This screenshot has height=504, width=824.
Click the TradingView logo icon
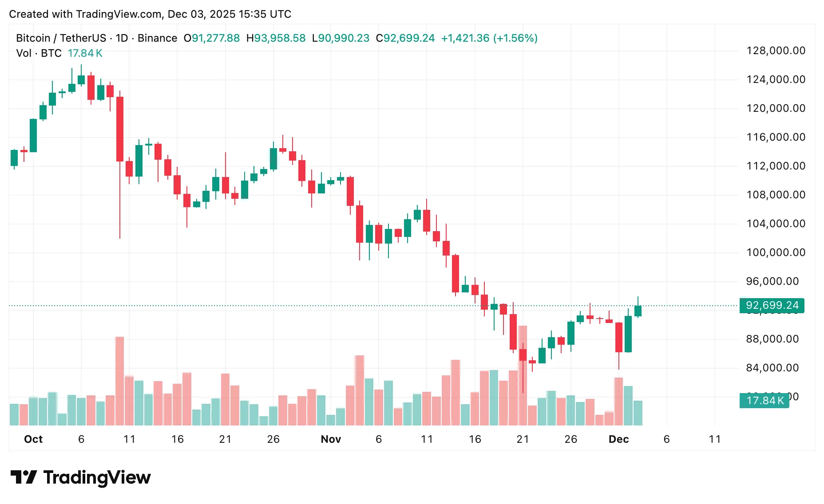[x=24, y=477]
